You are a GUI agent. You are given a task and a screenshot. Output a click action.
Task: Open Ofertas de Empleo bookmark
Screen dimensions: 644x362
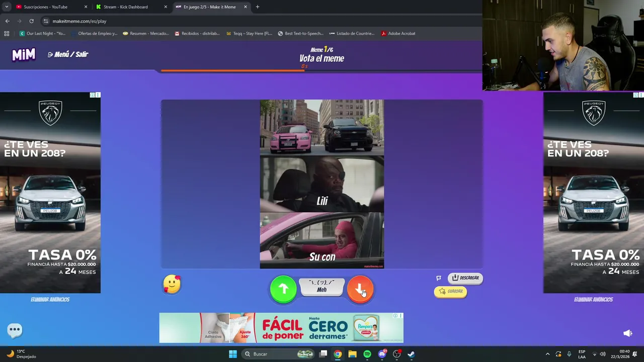coord(94,34)
